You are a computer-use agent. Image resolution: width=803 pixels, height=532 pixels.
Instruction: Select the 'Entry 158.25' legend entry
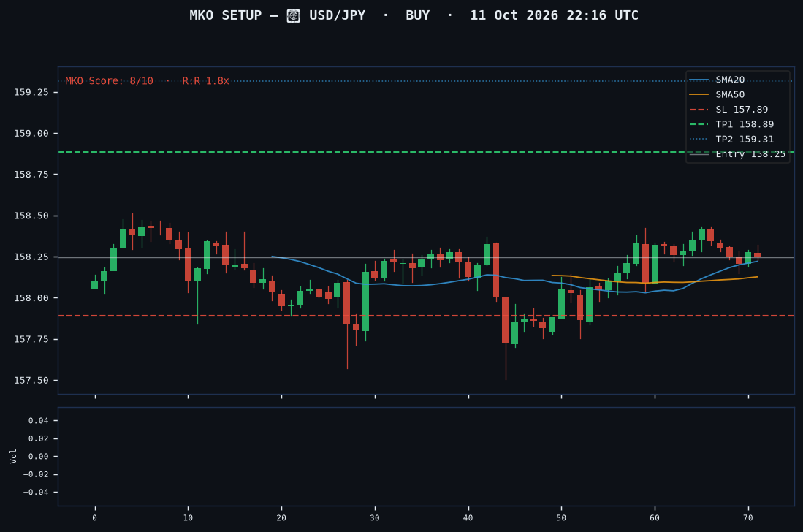750,154
